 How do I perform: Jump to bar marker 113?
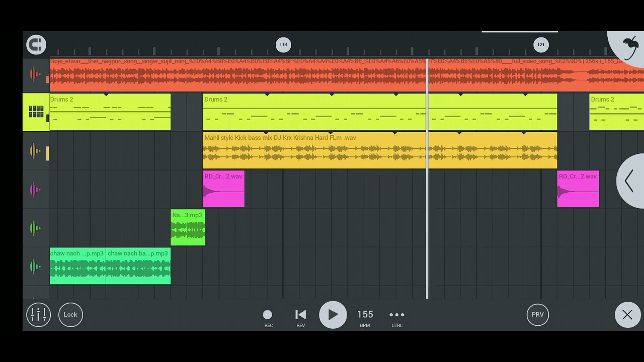pyautogui.click(x=283, y=45)
